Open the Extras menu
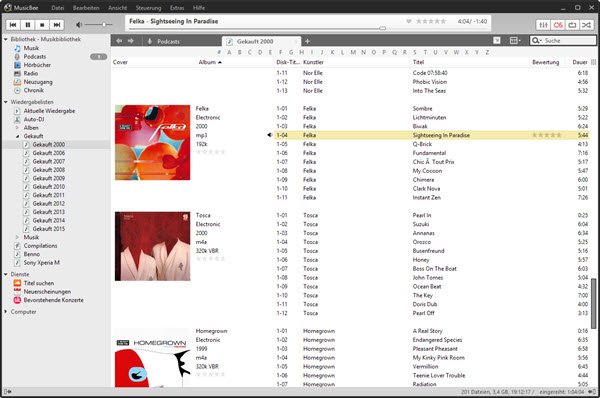This screenshot has width=600, height=398. [177, 8]
